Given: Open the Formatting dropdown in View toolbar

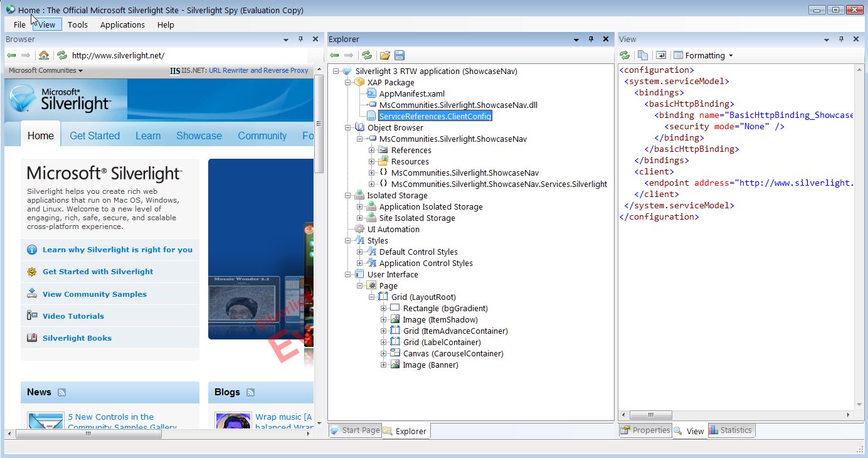Looking at the screenshot, I should click(x=703, y=55).
